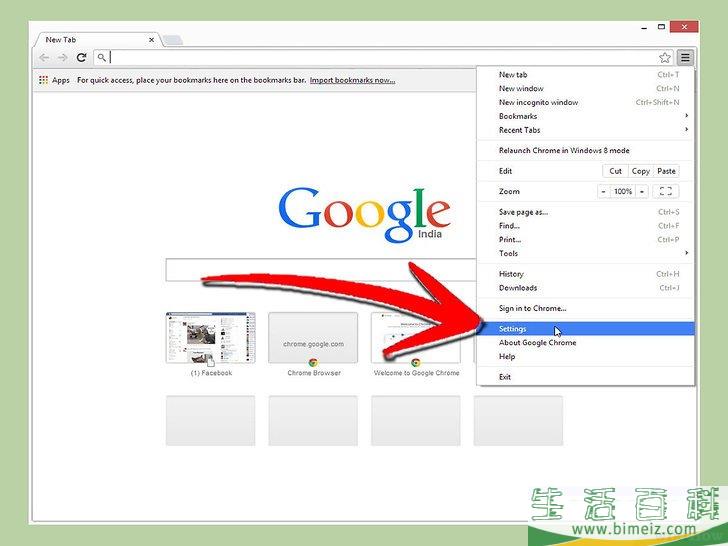728x546 pixels.
Task: Click the Copy button
Action: coord(641,171)
